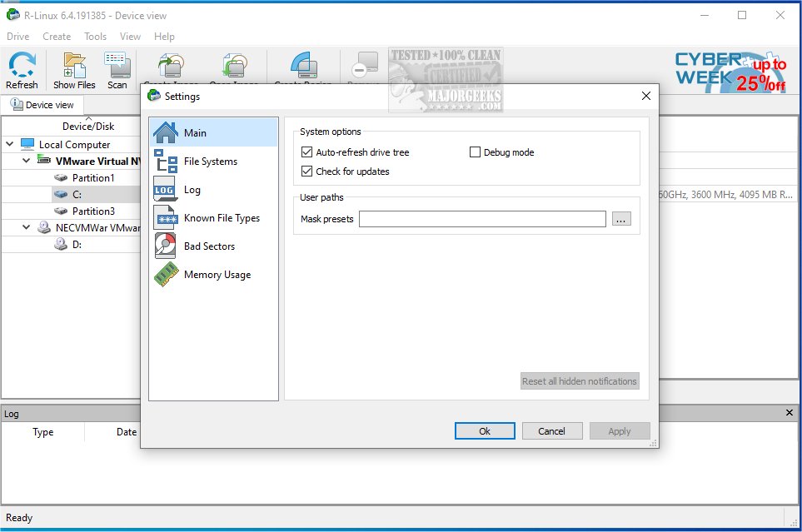This screenshot has width=802, height=532.
Task: Open Known File Types settings icon
Action: 166,218
